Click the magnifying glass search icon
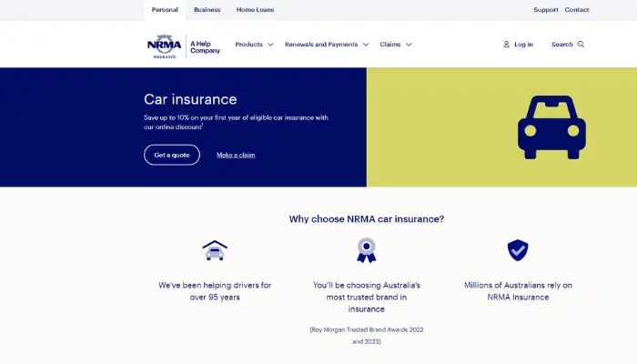637x364 pixels. pyautogui.click(x=581, y=45)
